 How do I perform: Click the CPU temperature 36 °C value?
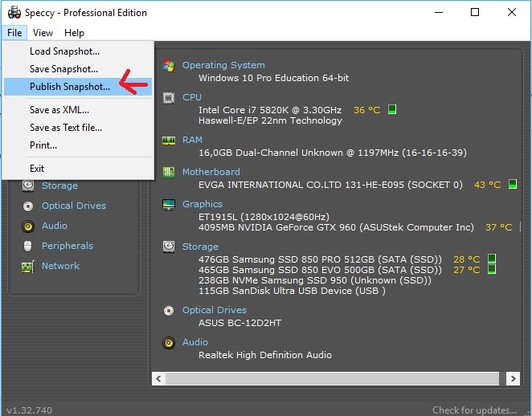click(366, 110)
